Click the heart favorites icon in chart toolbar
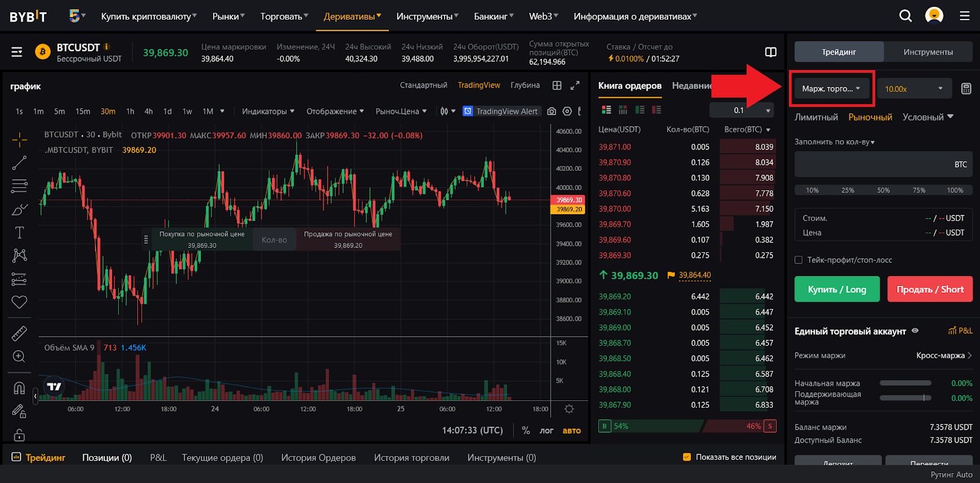The height and width of the screenshot is (483, 980). (19, 302)
